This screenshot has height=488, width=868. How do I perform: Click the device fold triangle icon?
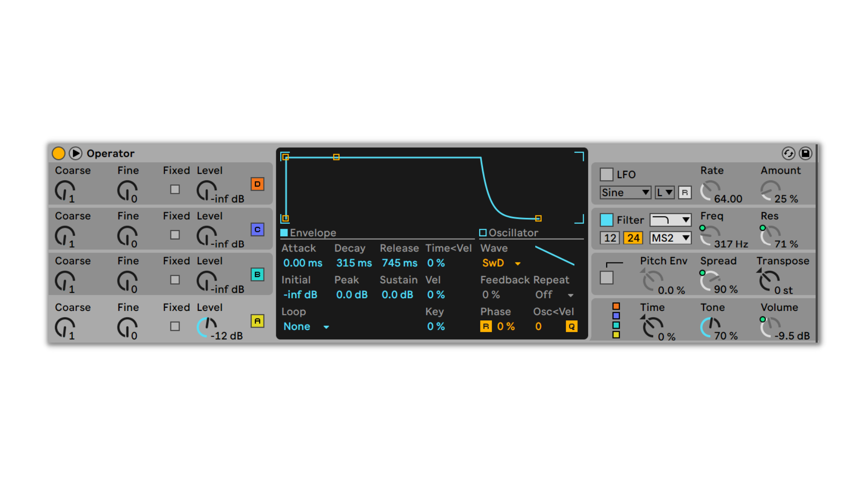[75, 153]
